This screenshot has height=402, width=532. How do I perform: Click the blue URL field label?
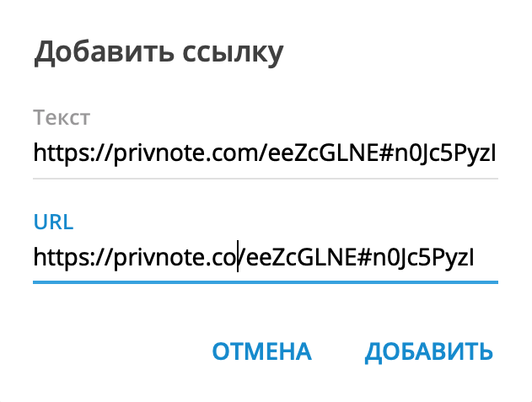click(53, 222)
